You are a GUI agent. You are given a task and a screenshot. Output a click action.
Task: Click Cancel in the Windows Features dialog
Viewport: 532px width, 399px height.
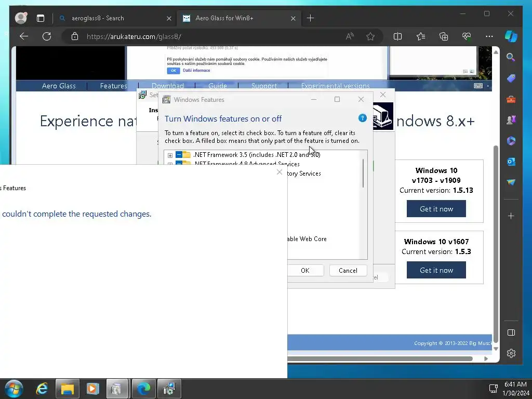point(348,270)
